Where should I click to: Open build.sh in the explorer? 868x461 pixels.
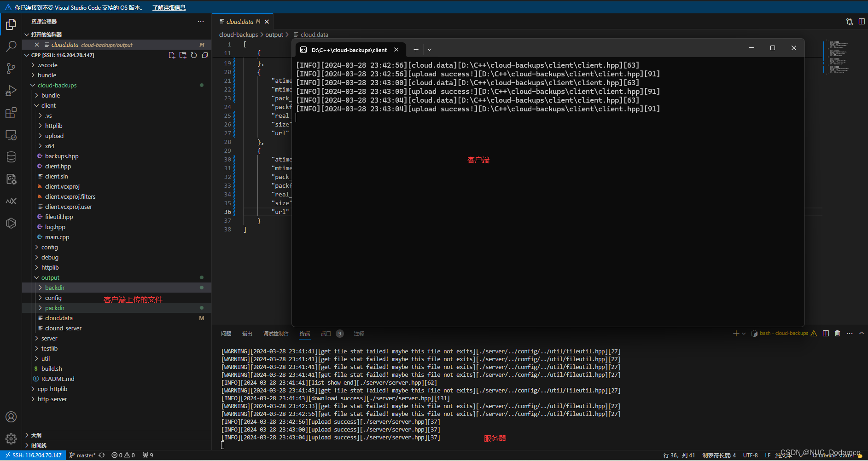(52, 369)
